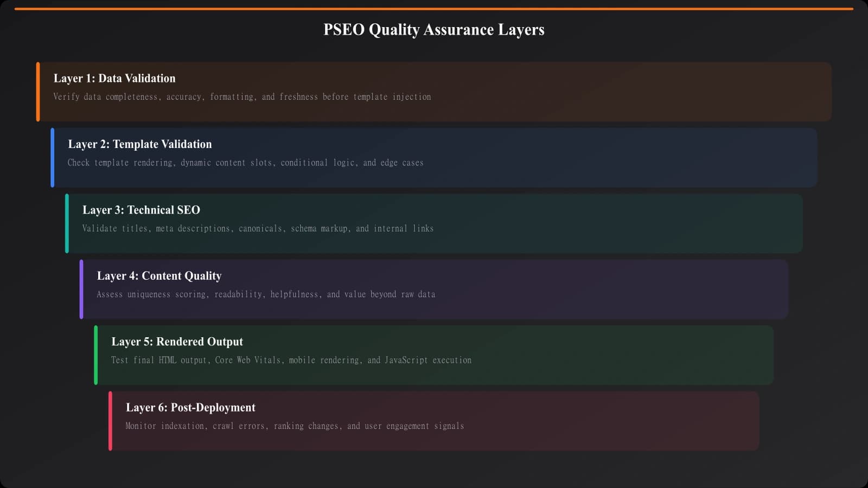Click the orange top border bar

pyautogui.click(x=434, y=8)
